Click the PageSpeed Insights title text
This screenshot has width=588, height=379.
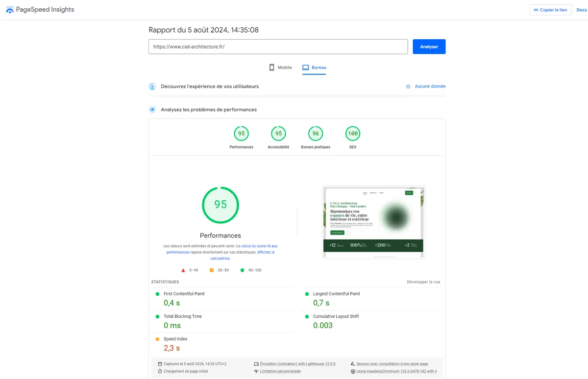point(45,10)
